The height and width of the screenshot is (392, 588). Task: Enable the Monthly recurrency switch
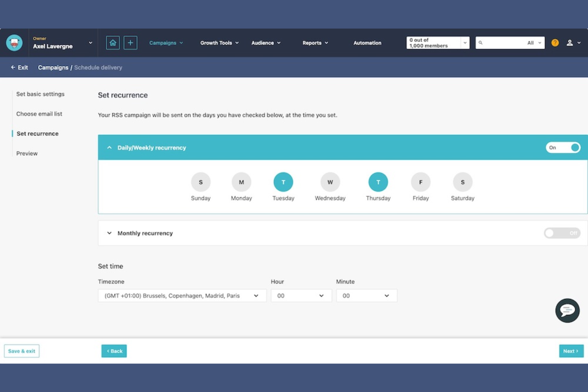tap(562, 233)
